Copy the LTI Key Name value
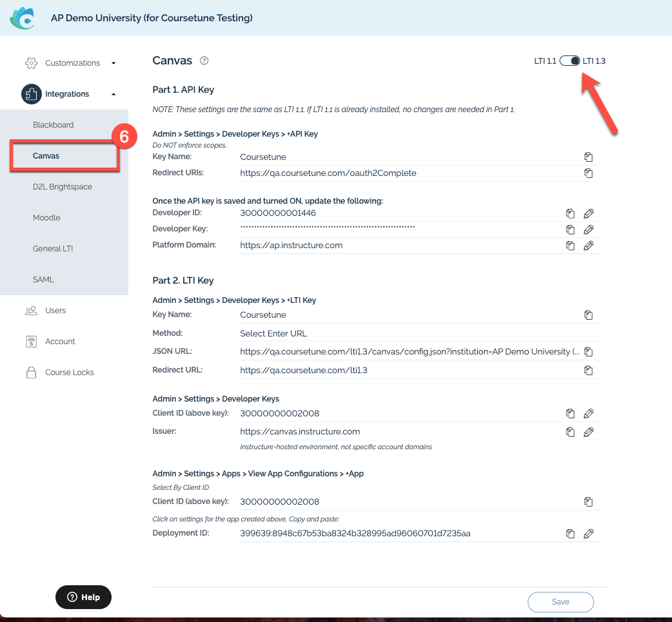672x622 pixels. pyautogui.click(x=588, y=315)
